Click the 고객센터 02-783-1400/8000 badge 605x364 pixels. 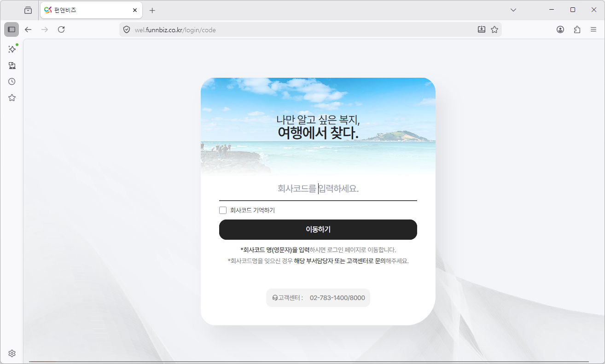[x=318, y=298]
